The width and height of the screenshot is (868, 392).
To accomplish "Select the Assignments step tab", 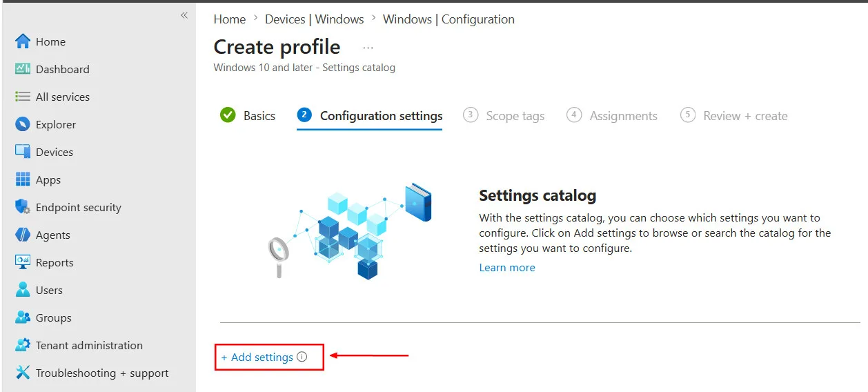I will (612, 116).
